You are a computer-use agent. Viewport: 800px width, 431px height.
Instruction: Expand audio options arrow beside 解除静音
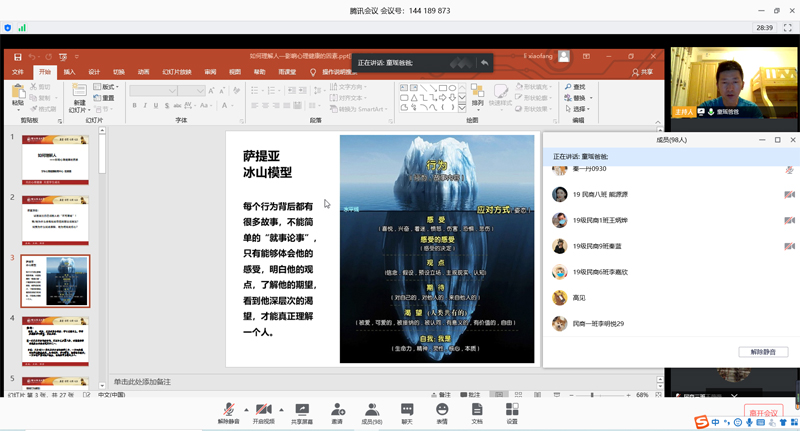tap(246, 409)
